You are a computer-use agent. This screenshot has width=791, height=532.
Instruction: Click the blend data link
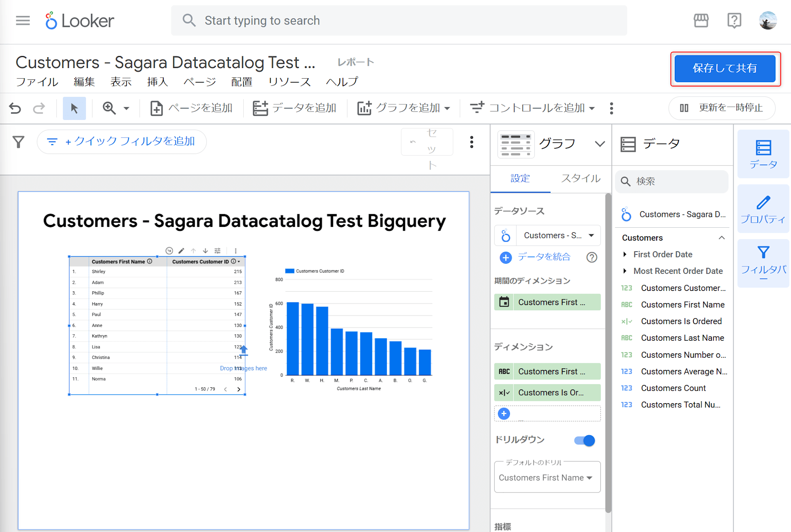coord(544,257)
